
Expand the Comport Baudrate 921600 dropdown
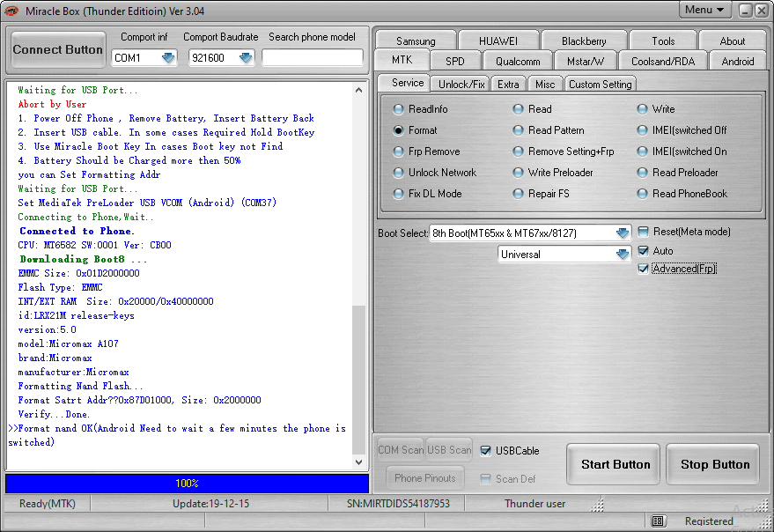pyautogui.click(x=246, y=58)
